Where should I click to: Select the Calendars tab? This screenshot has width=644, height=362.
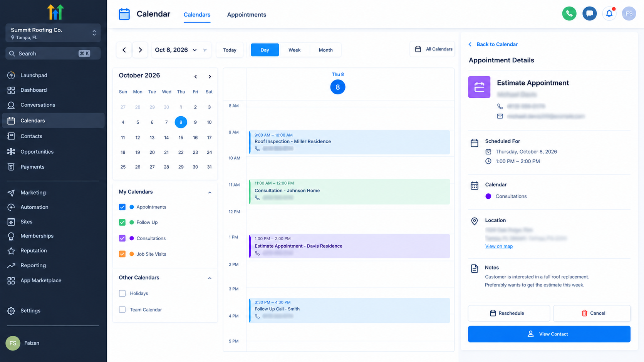pos(197,15)
